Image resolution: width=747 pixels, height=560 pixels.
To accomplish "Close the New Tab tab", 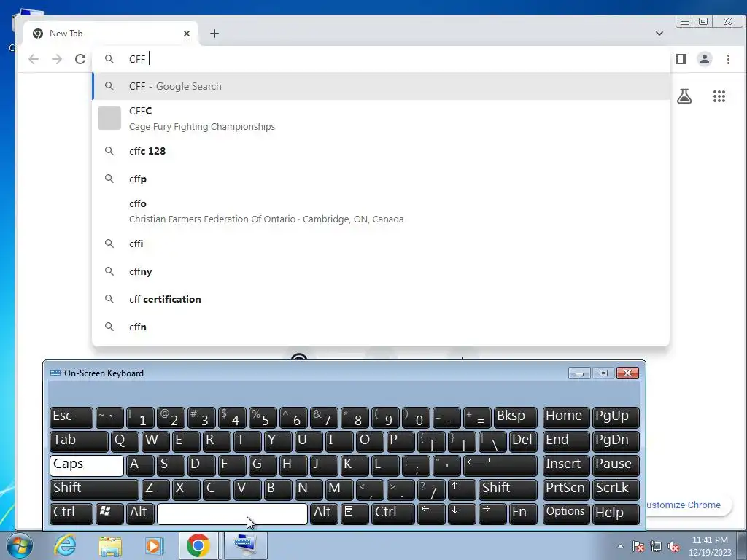I will [x=187, y=34].
